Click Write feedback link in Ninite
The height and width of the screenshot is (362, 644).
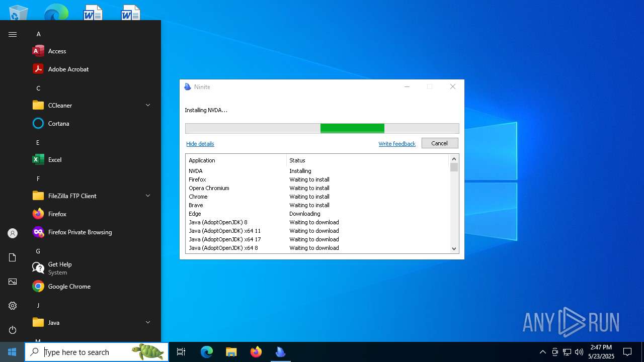coord(397,144)
